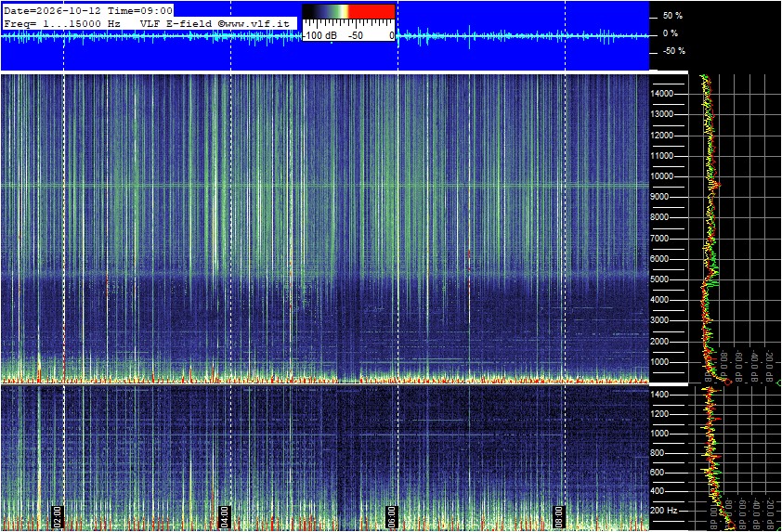Click the 800 low-band axis label

(658, 453)
